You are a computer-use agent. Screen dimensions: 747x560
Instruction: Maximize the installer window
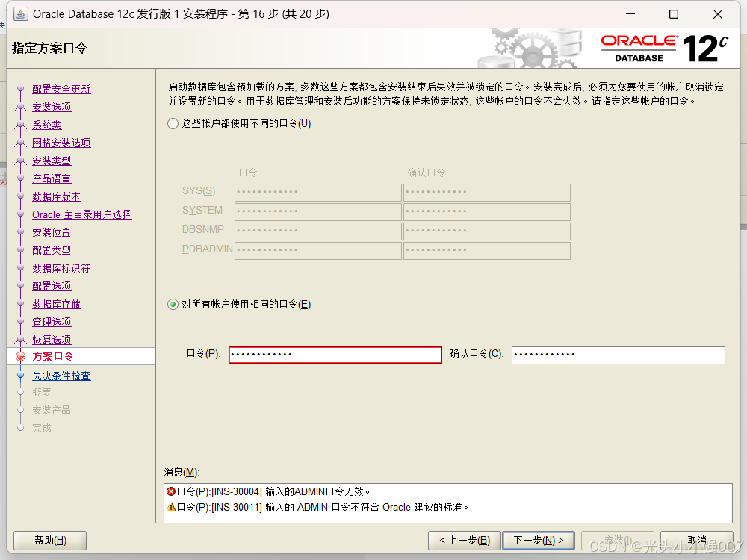674,14
